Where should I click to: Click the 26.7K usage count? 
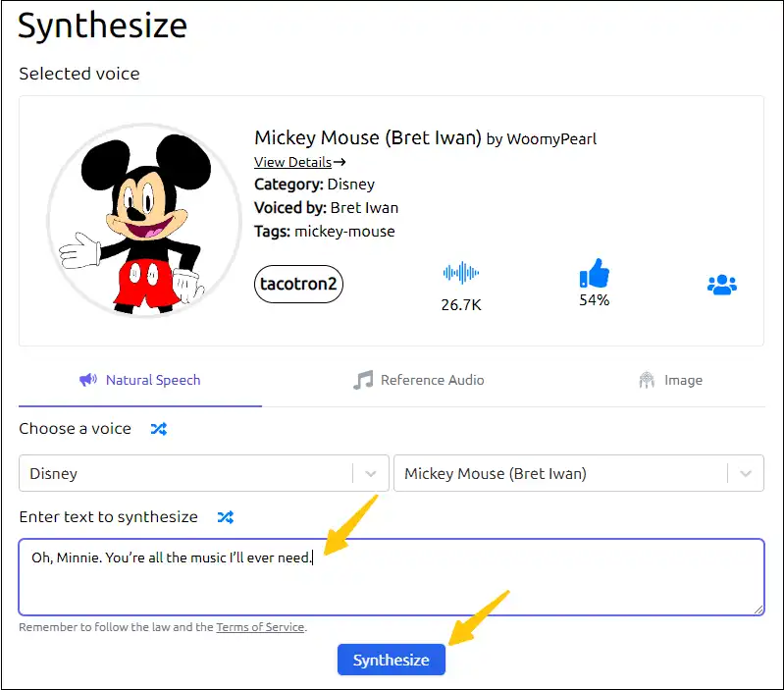(x=461, y=304)
